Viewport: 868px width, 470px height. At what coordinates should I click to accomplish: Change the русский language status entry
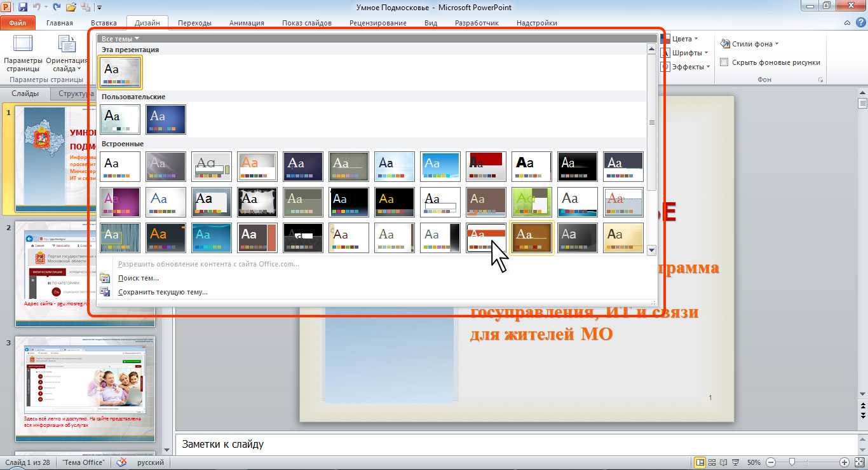pos(151,462)
